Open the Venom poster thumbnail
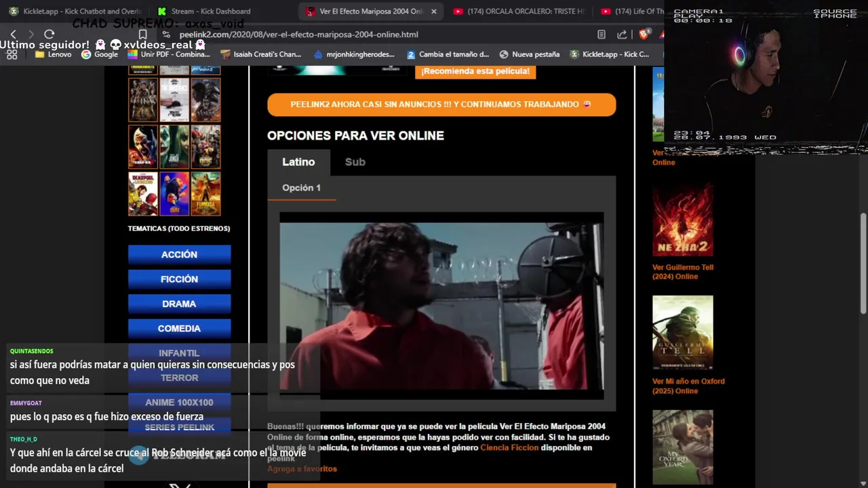The height and width of the screenshot is (488, 868). click(x=205, y=100)
